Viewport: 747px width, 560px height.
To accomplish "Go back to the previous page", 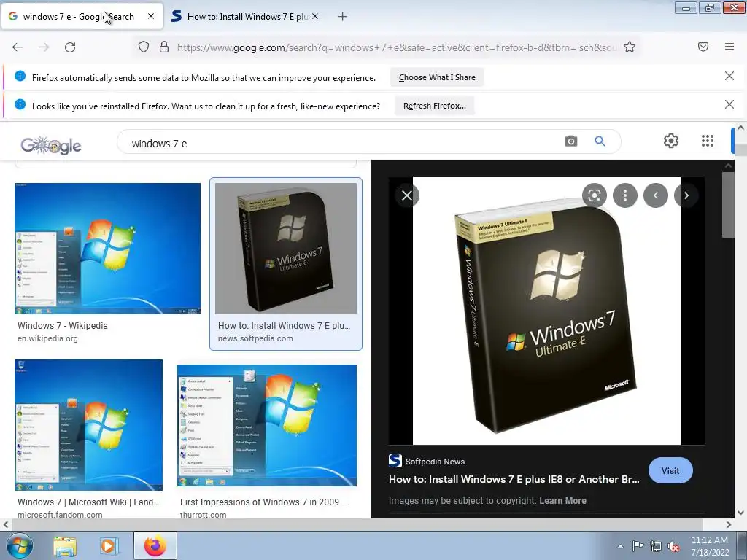I will (18, 47).
